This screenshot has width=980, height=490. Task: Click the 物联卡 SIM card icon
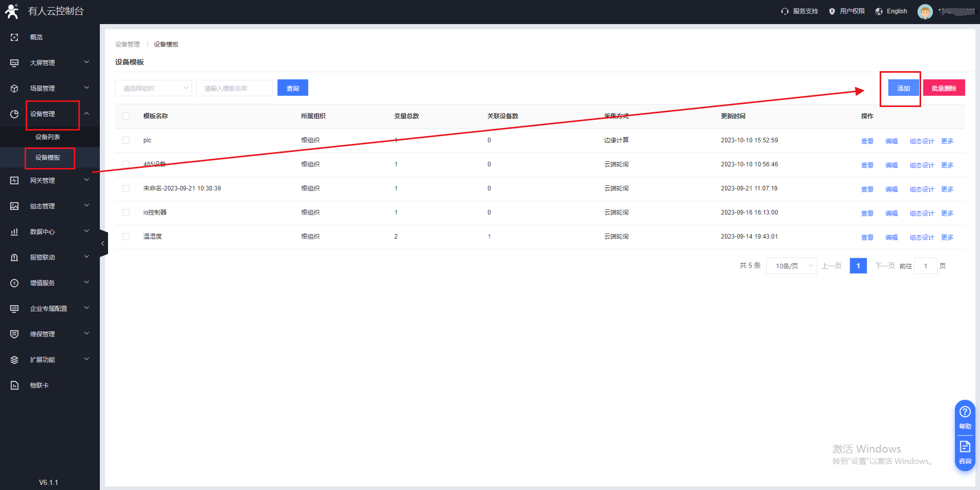tap(14, 386)
